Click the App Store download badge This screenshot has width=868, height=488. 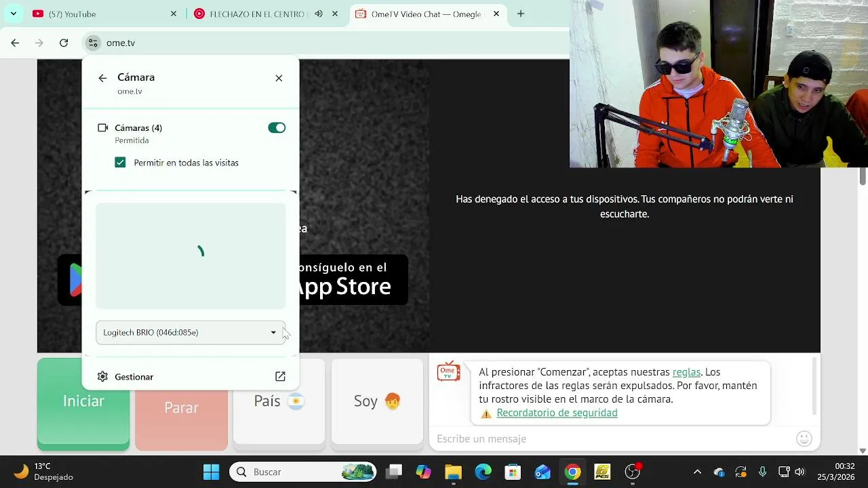coord(353,279)
